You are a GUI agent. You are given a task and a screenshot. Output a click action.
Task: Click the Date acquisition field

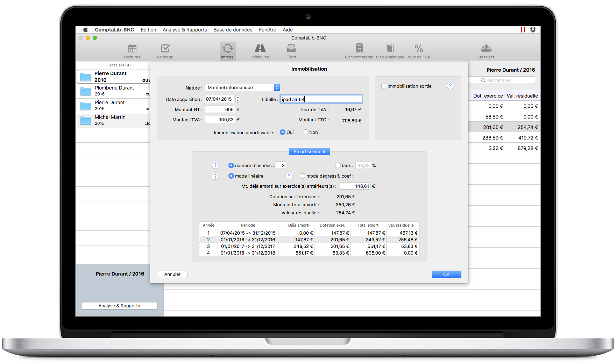(x=219, y=99)
